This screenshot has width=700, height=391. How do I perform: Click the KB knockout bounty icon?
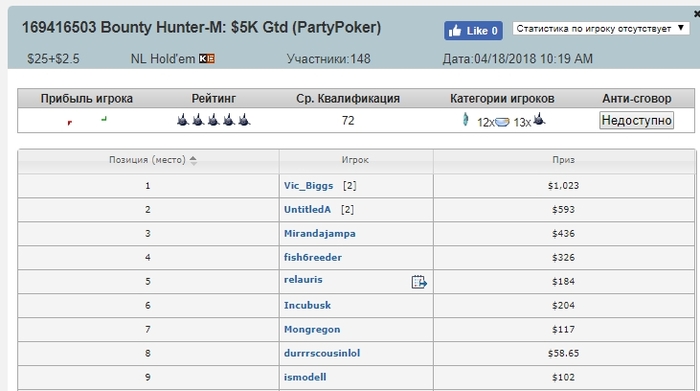pyautogui.click(x=207, y=58)
